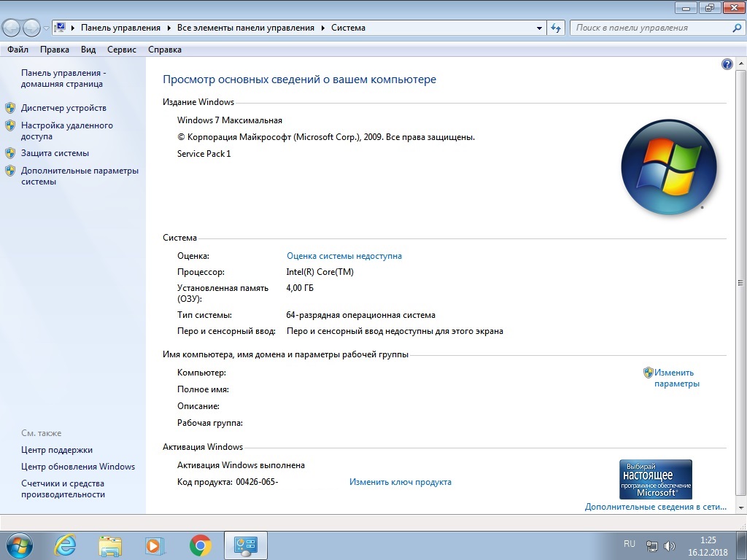Screen dimensions: 747x560
Task: Click the Intel(R) Core(TM) processor value
Action: coord(320,272)
